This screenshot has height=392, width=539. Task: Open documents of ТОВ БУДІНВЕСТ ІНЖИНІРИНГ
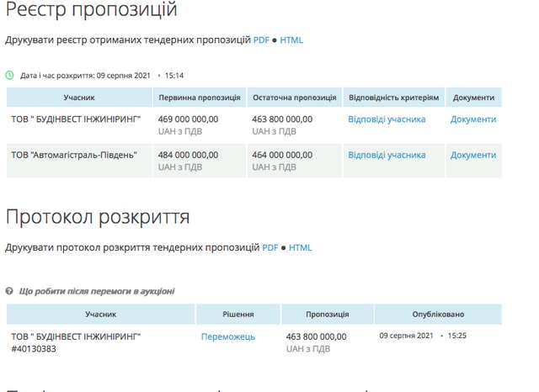(x=473, y=119)
